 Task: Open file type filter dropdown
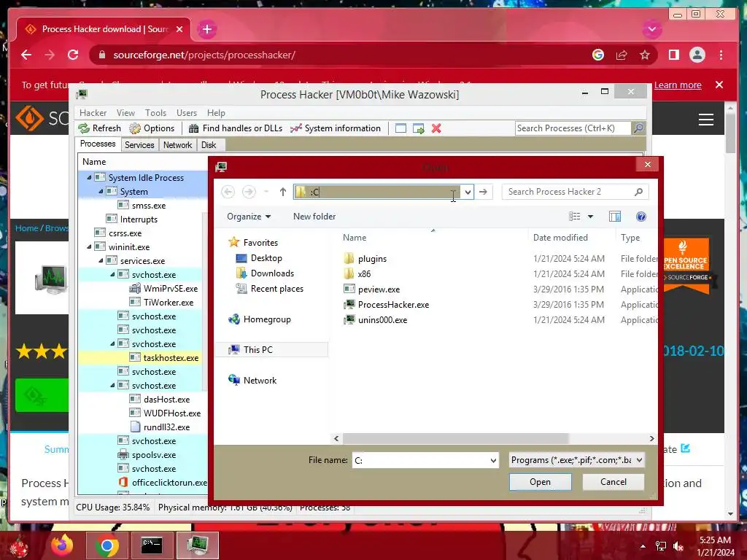639,460
